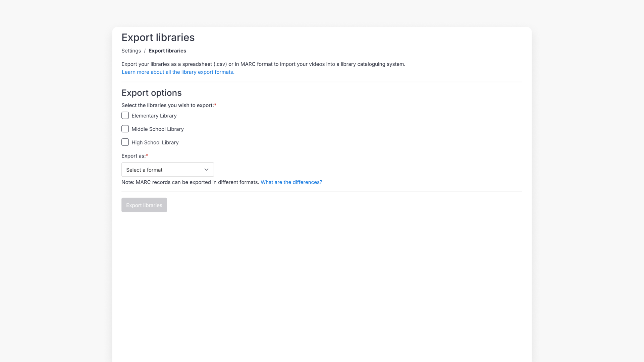Open "Learn more about all the library export formats"
The height and width of the screenshot is (362, 644).
click(178, 72)
